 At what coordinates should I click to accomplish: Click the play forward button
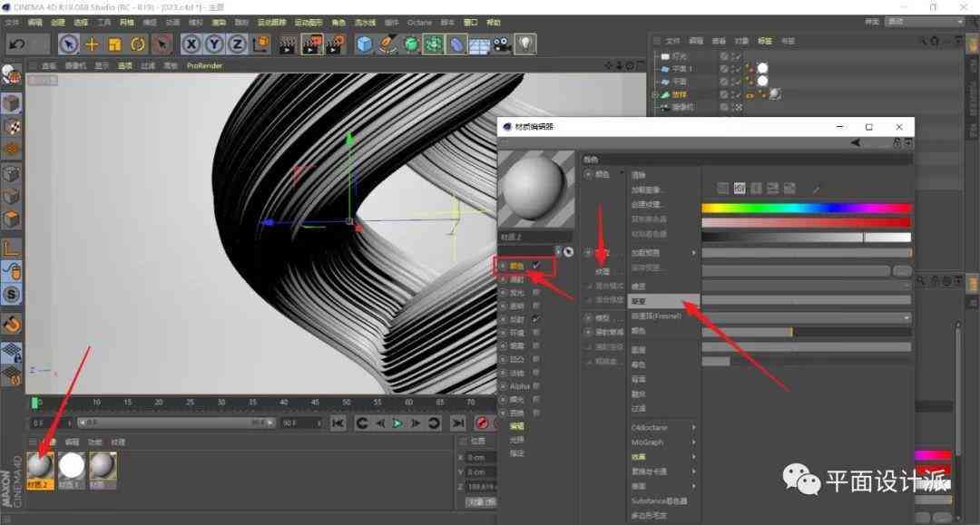(x=397, y=423)
